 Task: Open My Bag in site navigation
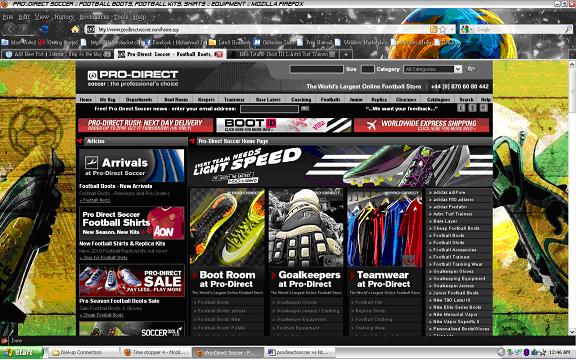point(108,100)
